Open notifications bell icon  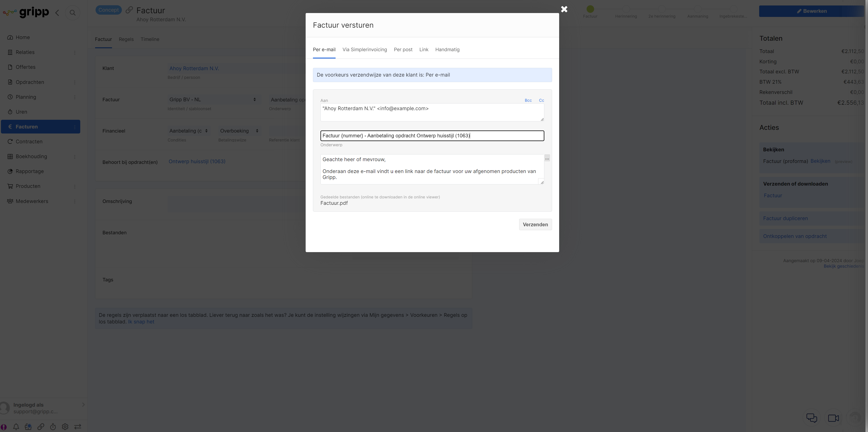pos(16,427)
